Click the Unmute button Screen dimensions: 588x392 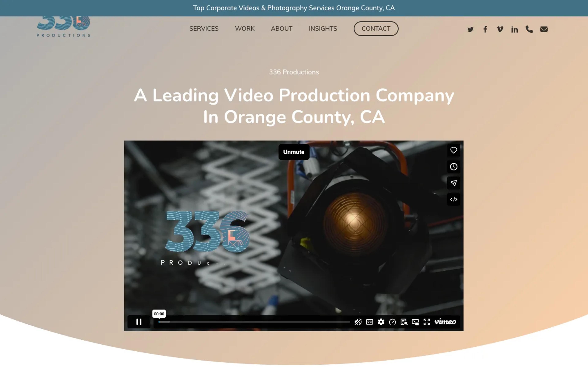tap(294, 152)
